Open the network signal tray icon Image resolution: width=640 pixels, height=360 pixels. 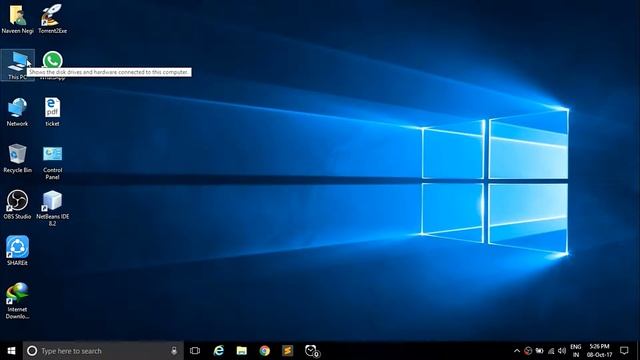tap(551, 351)
